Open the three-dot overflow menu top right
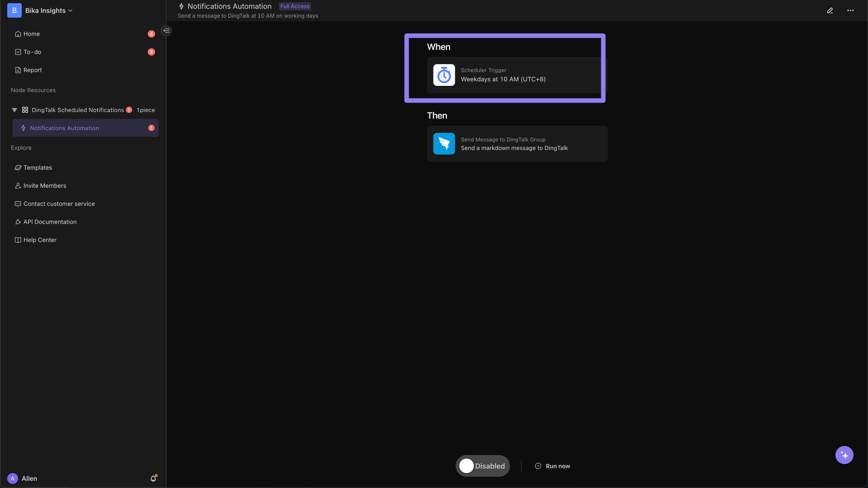 [x=851, y=10]
